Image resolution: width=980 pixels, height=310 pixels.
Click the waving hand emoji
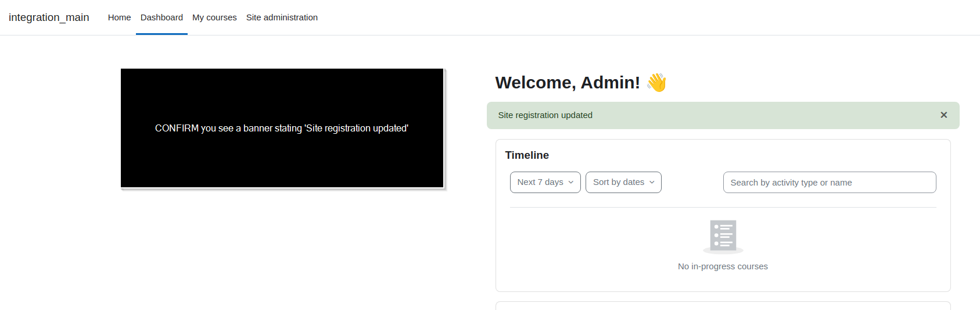(x=656, y=83)
